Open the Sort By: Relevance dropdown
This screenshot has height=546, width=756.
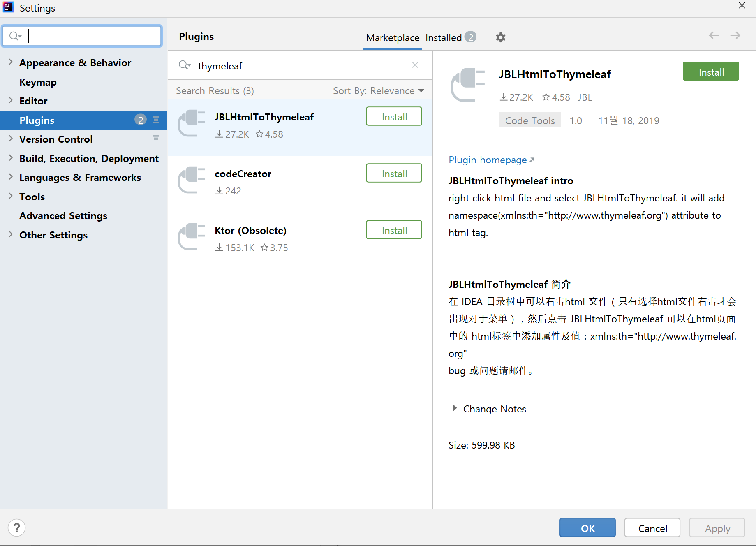tap(378, 91)
